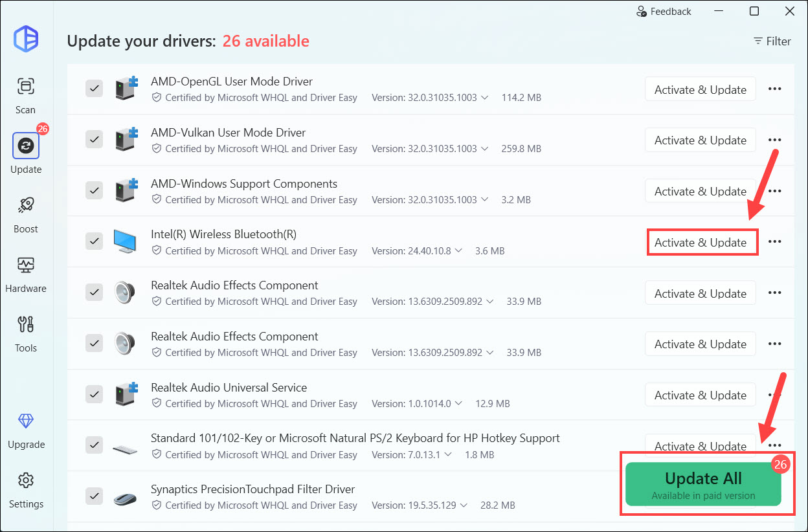This screenshot has height=532, width=808.
Task: Open more options for AMD-Windows Support Components
Action: point(774,191)
